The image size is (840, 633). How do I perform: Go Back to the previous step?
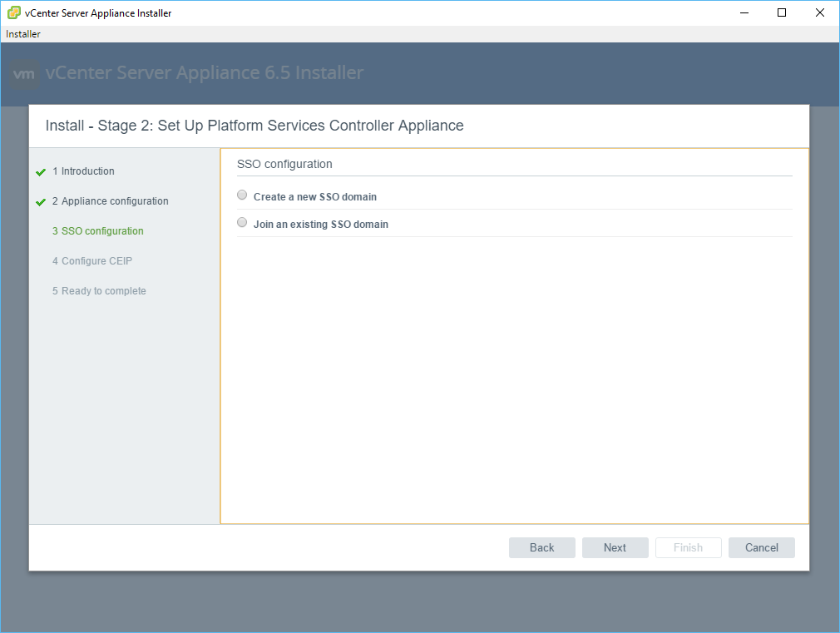click(541, 547)
